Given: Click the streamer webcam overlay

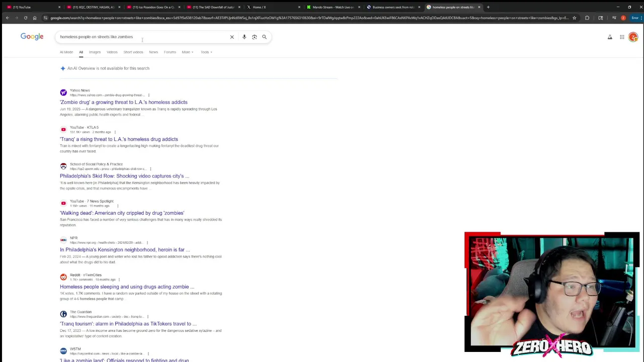Looking at the screenshot, I should pos(552,292).
